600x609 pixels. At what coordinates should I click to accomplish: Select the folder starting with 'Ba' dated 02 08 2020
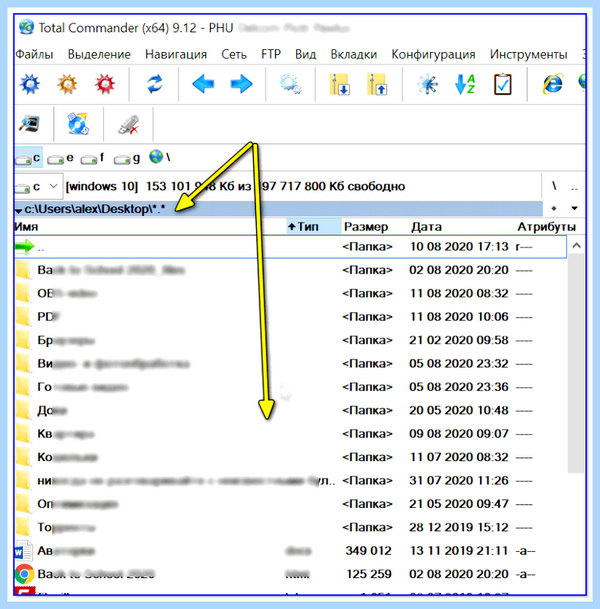click(x=290, y=270)
